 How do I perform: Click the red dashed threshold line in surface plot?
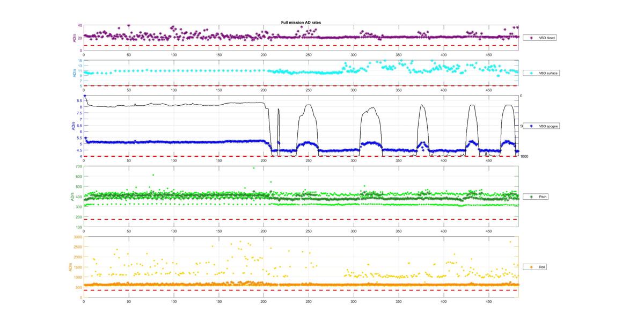tap(301, 85)
